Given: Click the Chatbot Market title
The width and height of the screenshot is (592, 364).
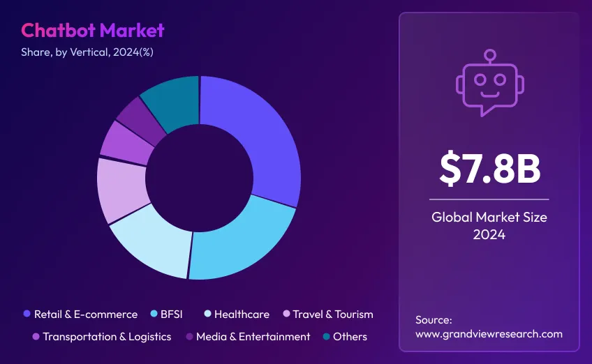Looking at the screenshot, I should pyautogui.click(x=93, y=30).
